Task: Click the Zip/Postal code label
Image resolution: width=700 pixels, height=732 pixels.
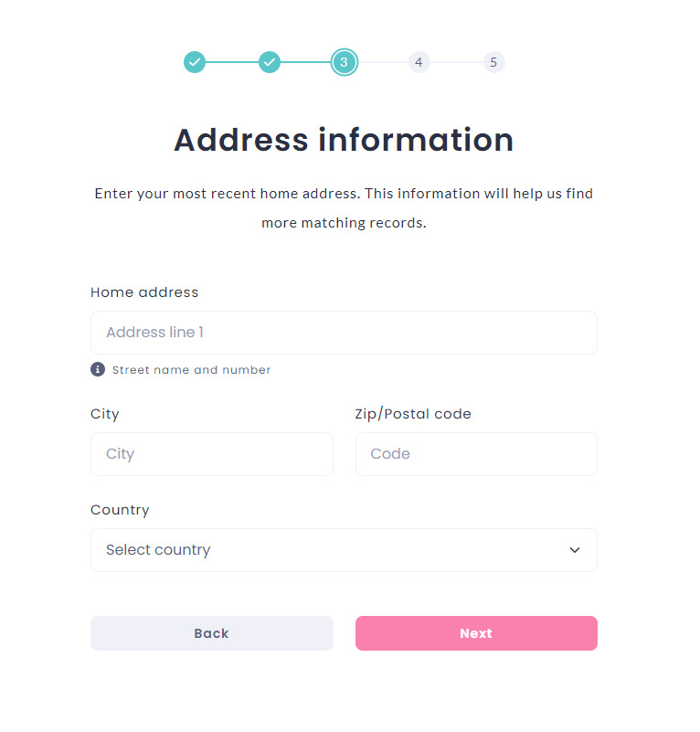Action: click(x=413, y=414)
